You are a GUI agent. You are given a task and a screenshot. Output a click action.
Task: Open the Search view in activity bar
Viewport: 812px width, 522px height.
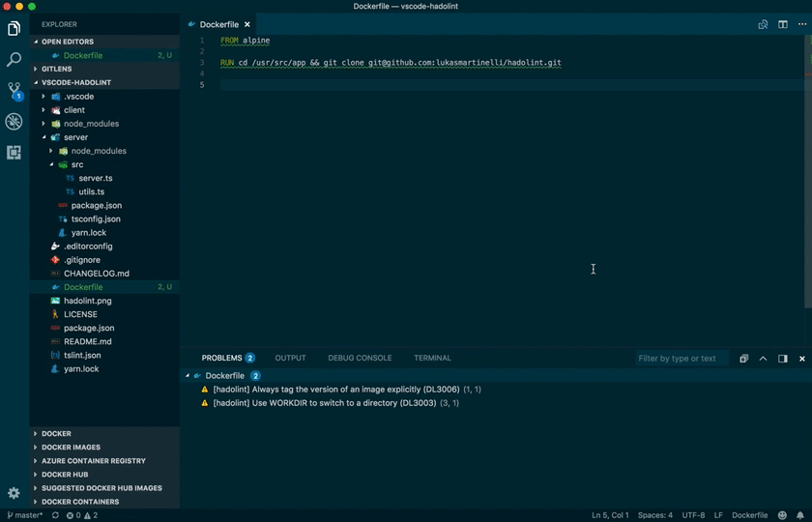[x=14, y=60]
